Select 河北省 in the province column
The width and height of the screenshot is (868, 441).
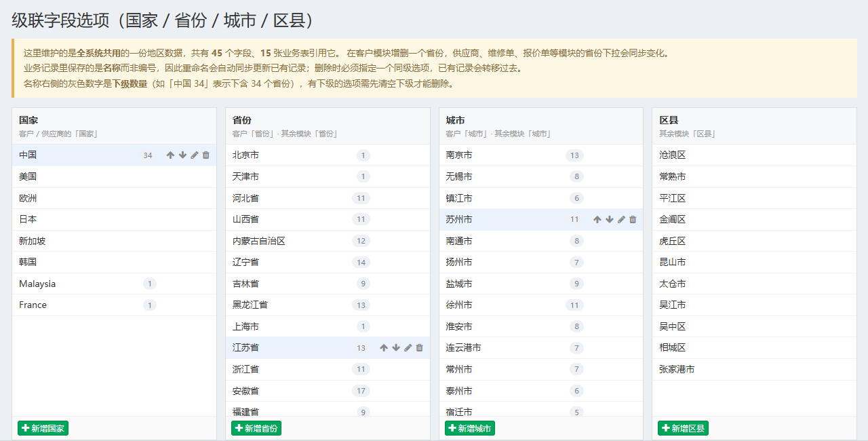(x=328, y=198)
